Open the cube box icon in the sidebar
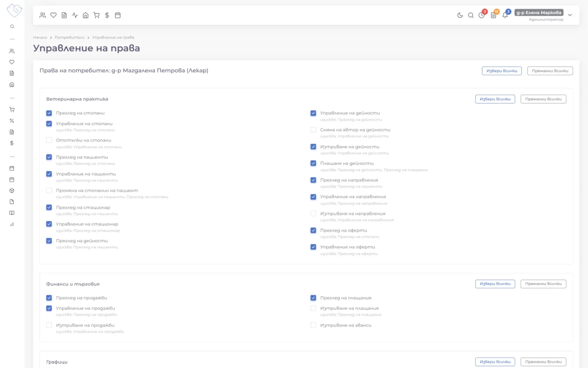588x368 pixels. click(12, 191)
